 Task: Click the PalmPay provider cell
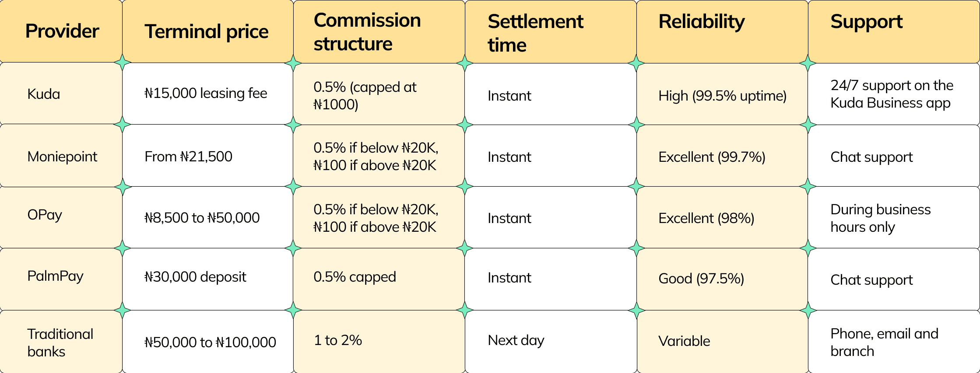click(55, 276)
